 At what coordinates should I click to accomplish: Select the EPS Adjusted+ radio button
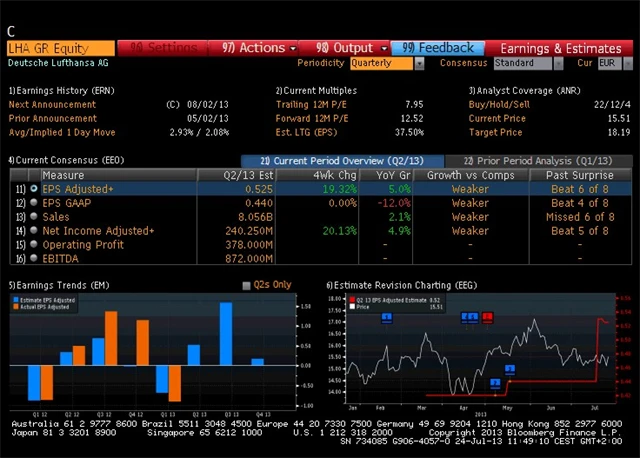pos(35,188)
